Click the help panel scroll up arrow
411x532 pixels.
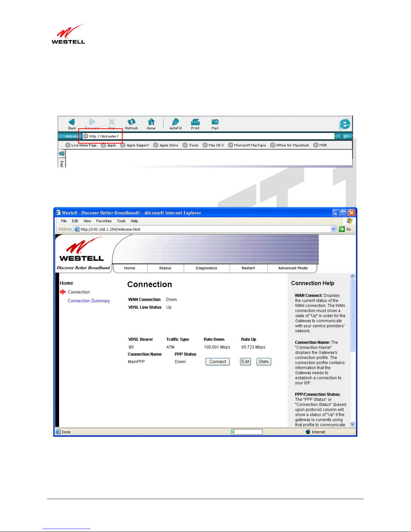pos(352,276)
